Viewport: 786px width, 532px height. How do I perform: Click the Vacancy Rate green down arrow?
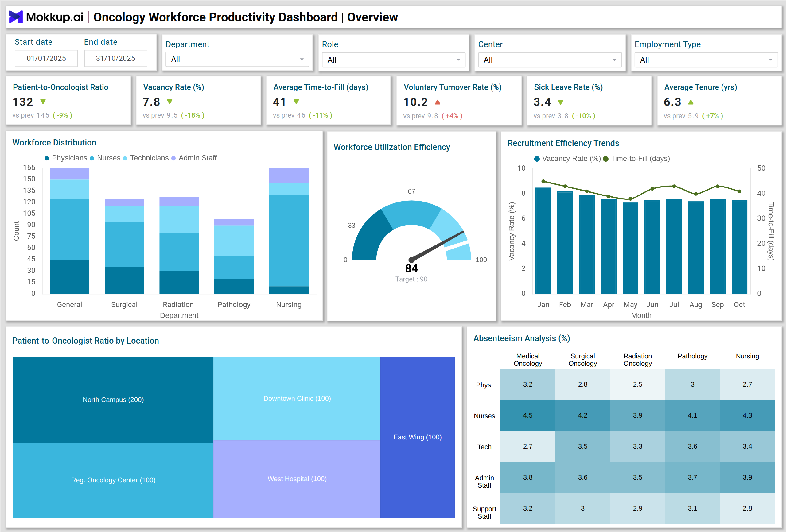170,102
